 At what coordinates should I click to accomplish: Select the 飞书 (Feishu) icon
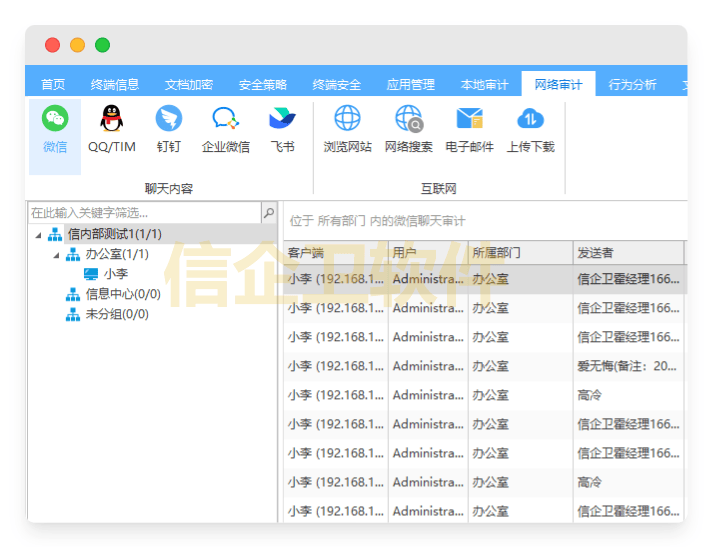(x=282, y=130)
